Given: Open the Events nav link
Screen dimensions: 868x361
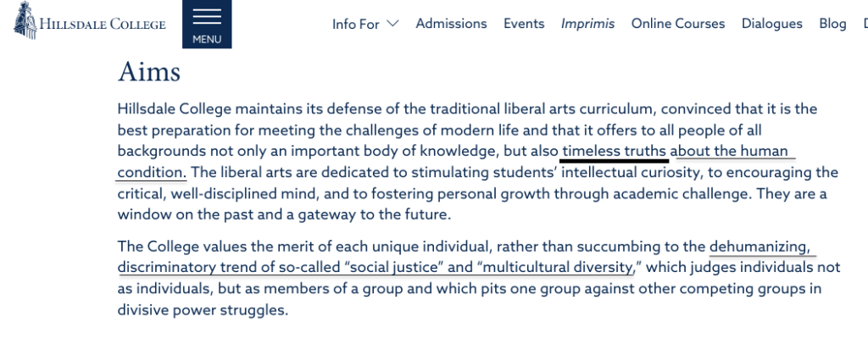Looking at the screenshot, I should [524, 24].
